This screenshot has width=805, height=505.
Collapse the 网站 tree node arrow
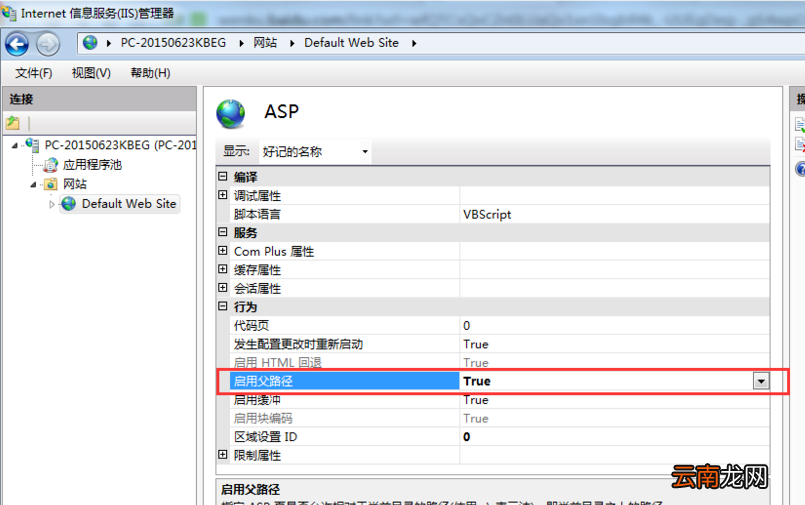point(33,185)
